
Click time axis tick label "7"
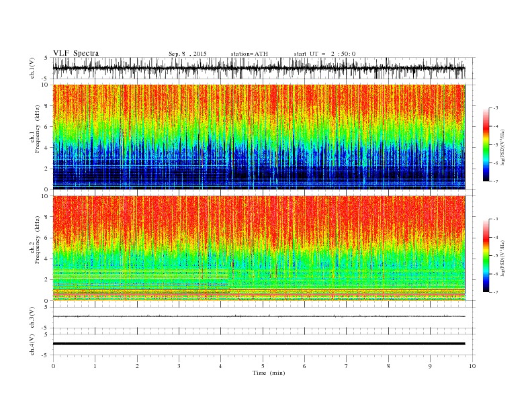[347, 366]
